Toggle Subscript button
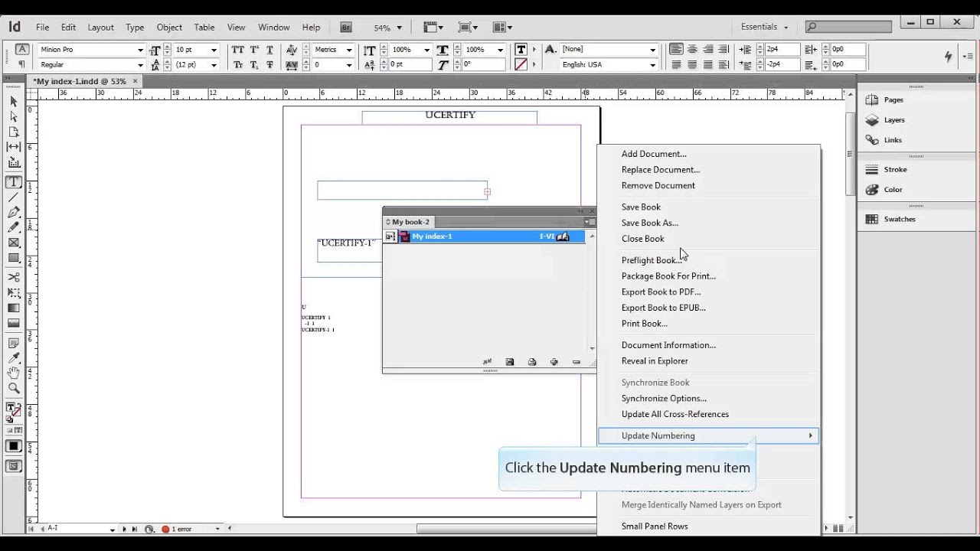980x551 pixels. point(253,65)
